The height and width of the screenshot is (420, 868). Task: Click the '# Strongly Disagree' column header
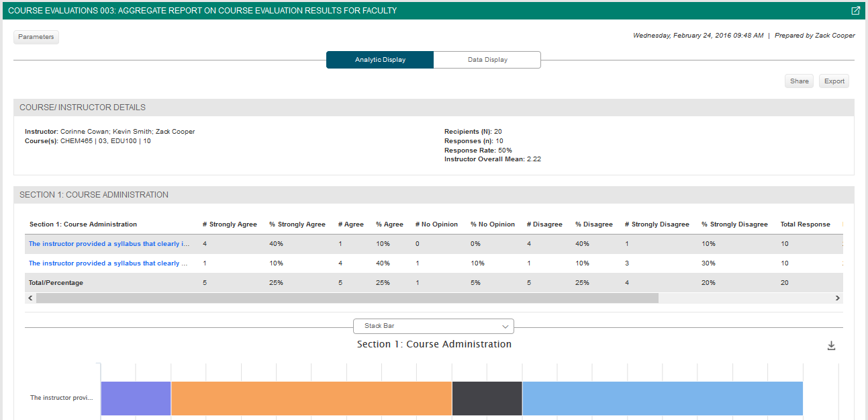pos(657,224)
